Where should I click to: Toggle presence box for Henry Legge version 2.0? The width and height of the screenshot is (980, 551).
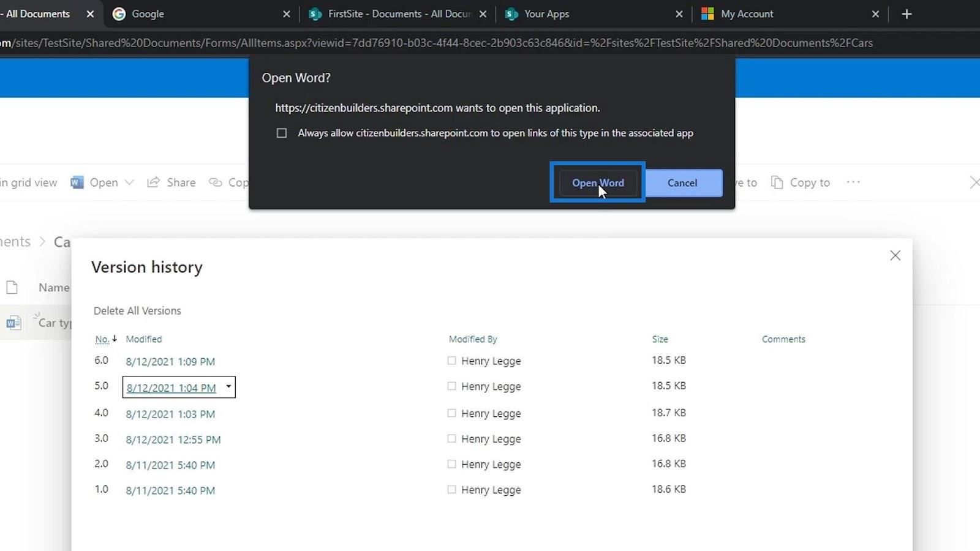point(451,464)
